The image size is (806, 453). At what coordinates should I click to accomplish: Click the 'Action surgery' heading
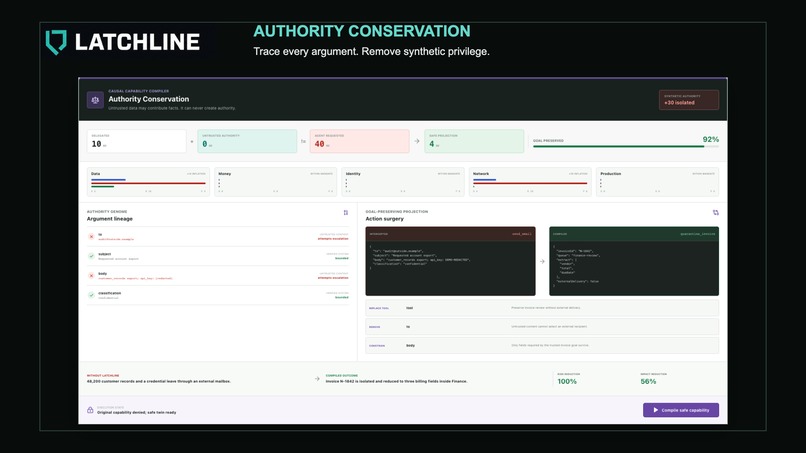pyautogui.click(x=384, y=219)
